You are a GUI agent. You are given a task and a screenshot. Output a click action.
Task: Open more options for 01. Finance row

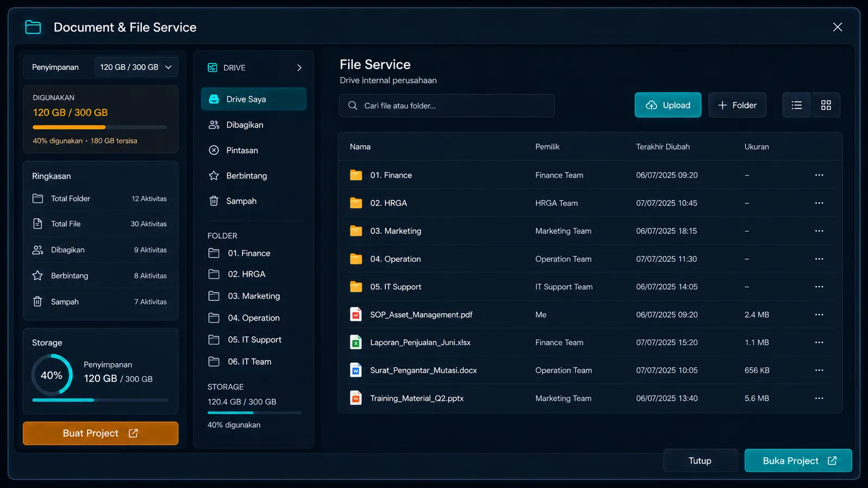[x=819, y=175]
